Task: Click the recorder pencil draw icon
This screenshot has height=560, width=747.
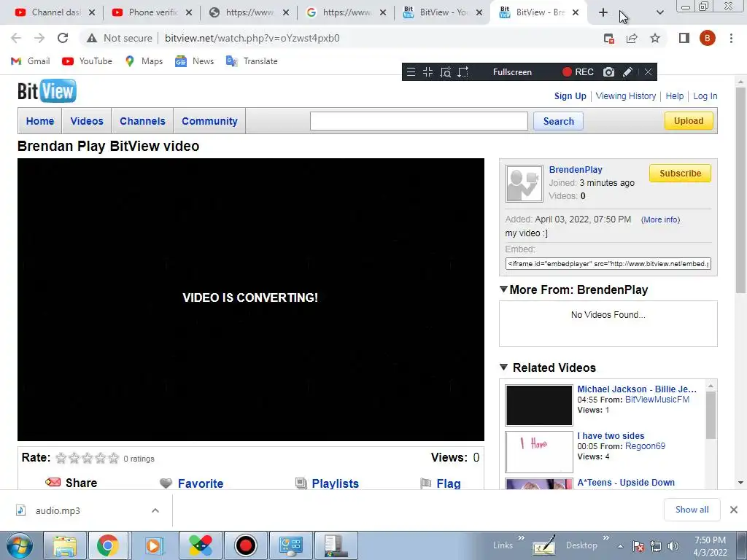Action: pos(627,72)
